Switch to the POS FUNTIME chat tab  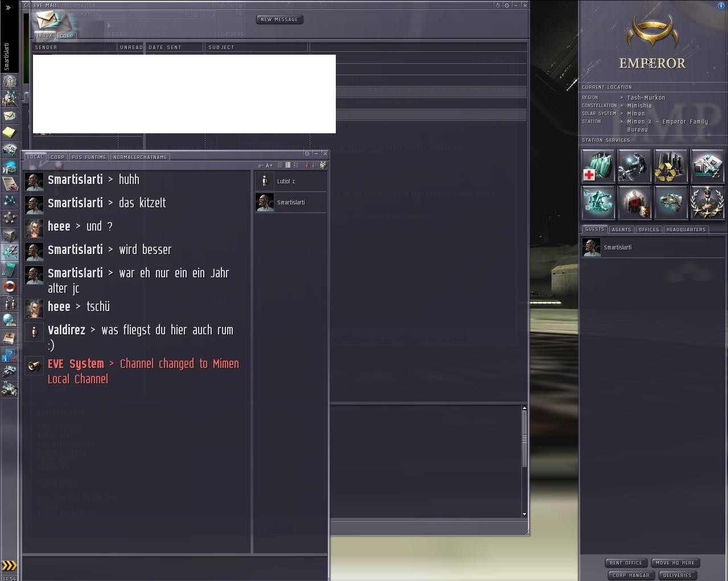point(89,157)
